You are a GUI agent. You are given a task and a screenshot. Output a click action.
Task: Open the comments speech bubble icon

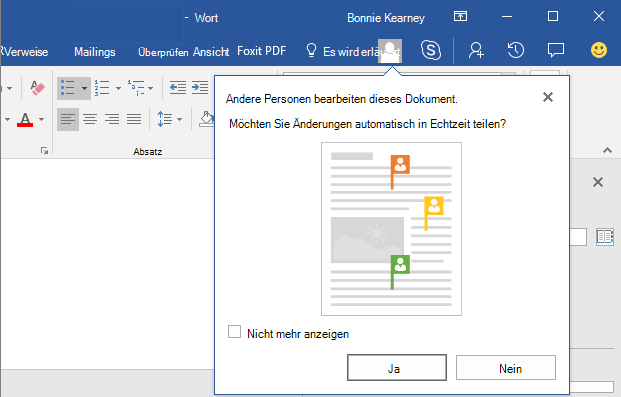click(556, 50)
